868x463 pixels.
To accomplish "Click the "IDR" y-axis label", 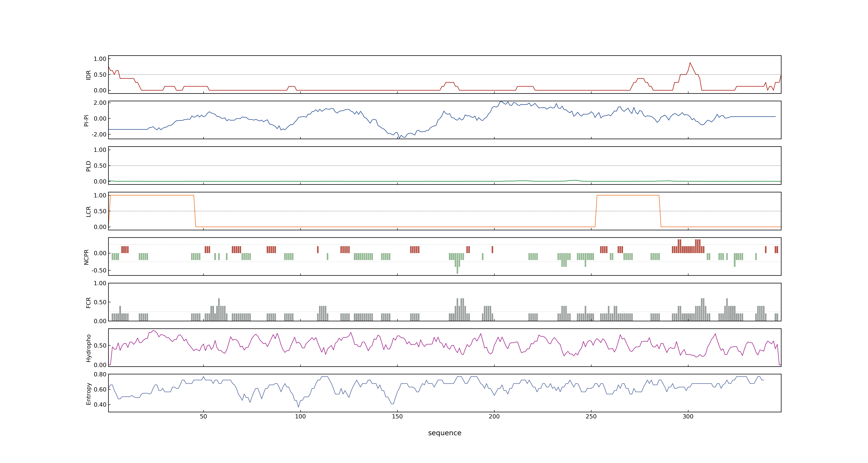I will [89, 75].
